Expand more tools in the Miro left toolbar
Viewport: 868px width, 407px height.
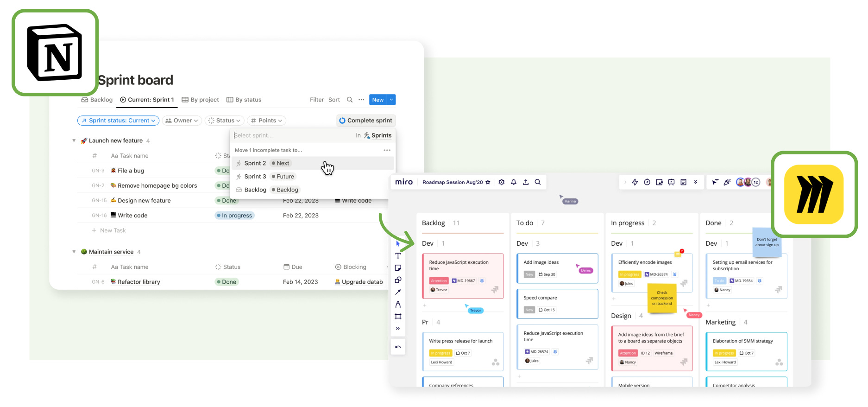pos(398,328)
